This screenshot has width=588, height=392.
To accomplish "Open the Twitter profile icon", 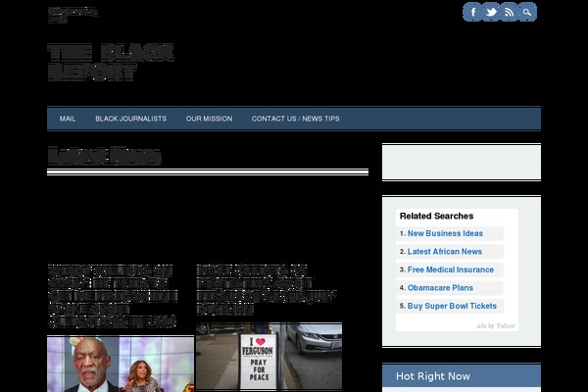I will (491, 12).
